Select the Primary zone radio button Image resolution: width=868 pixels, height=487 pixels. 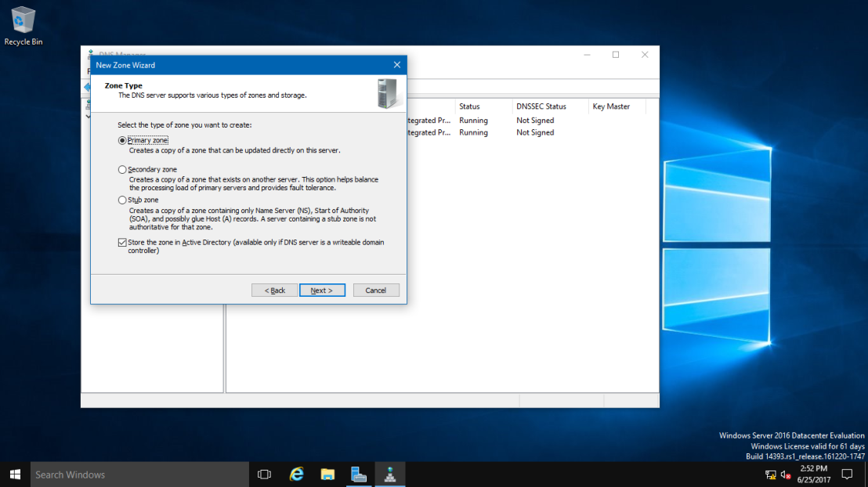pyautogui.click(x=122, y=141)
